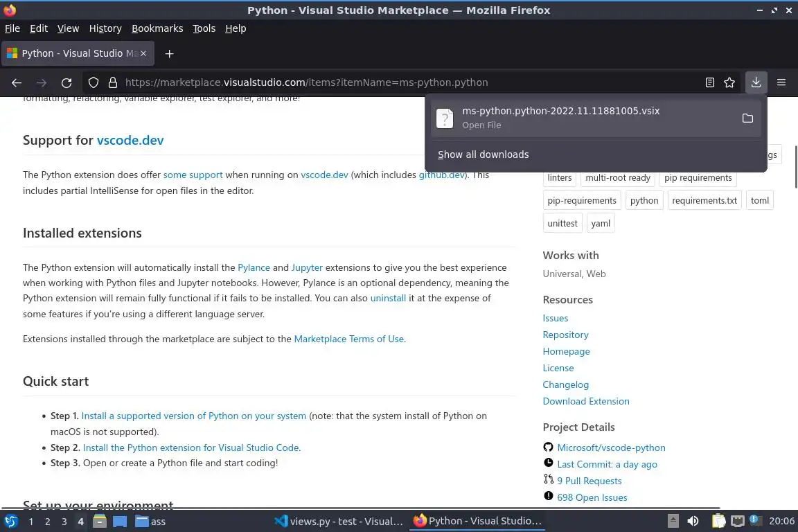Click the unittest tag

point(562,223)
